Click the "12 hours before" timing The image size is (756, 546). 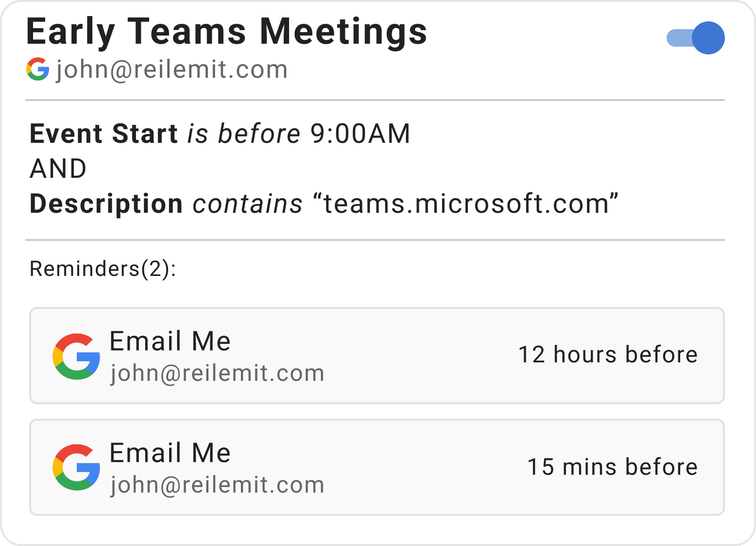608,355
